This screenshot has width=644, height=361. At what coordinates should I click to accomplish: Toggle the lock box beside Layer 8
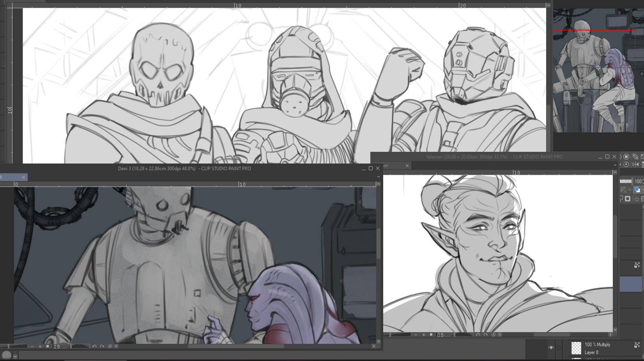559,347
